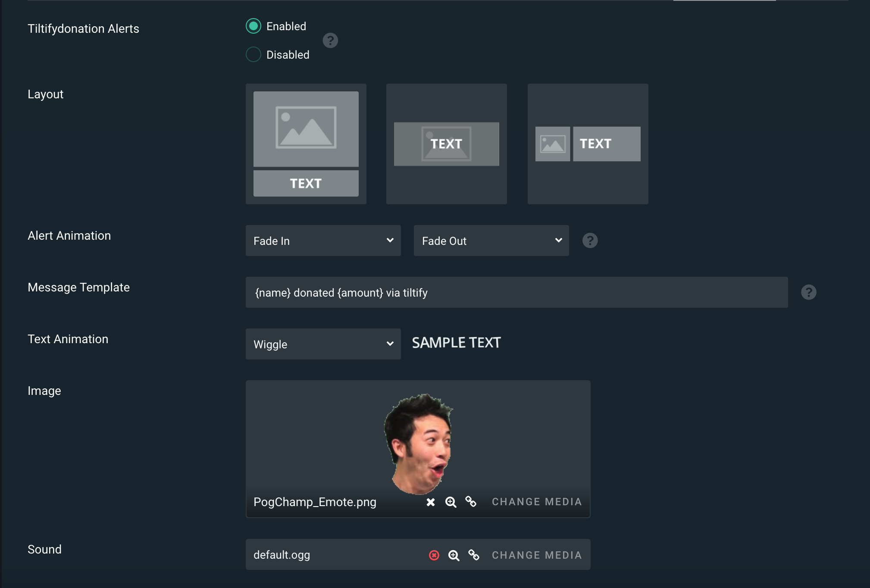
Task: Select the Disabled radio button
Action: 253,55
